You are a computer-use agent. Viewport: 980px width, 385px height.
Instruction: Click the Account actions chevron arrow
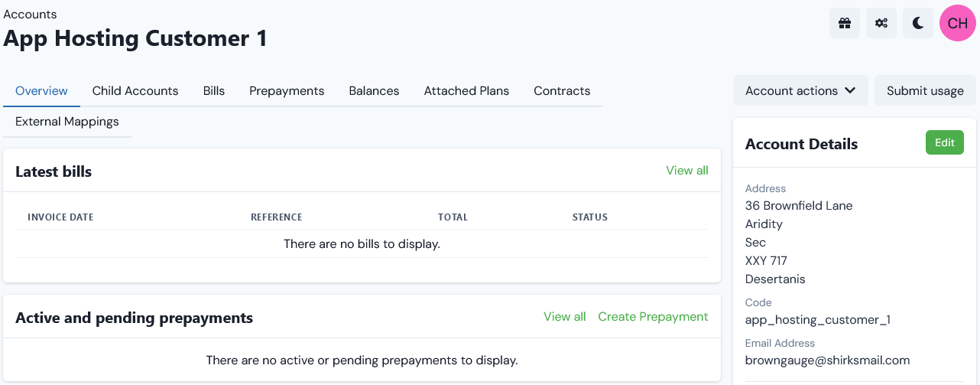(x=850, y=90)
